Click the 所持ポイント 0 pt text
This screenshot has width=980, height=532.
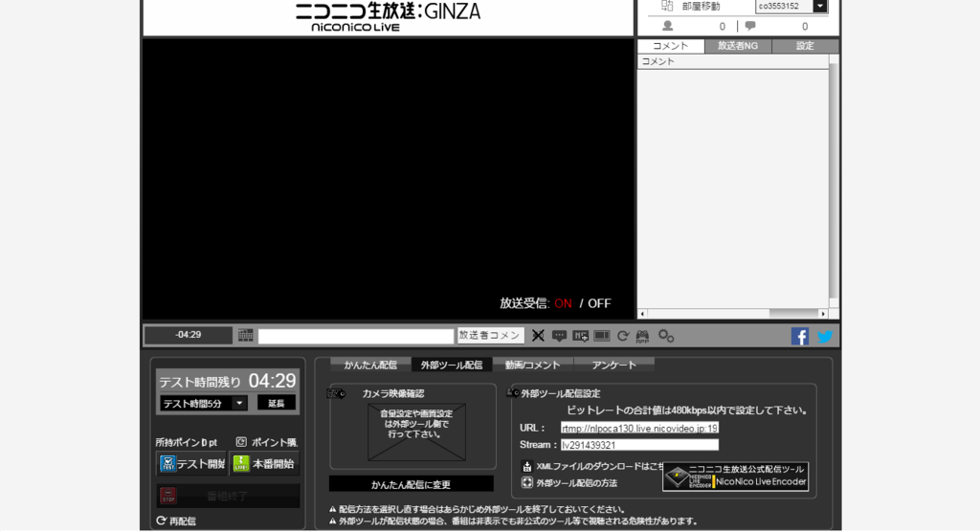pyautogui.click(x=187, y=442)
